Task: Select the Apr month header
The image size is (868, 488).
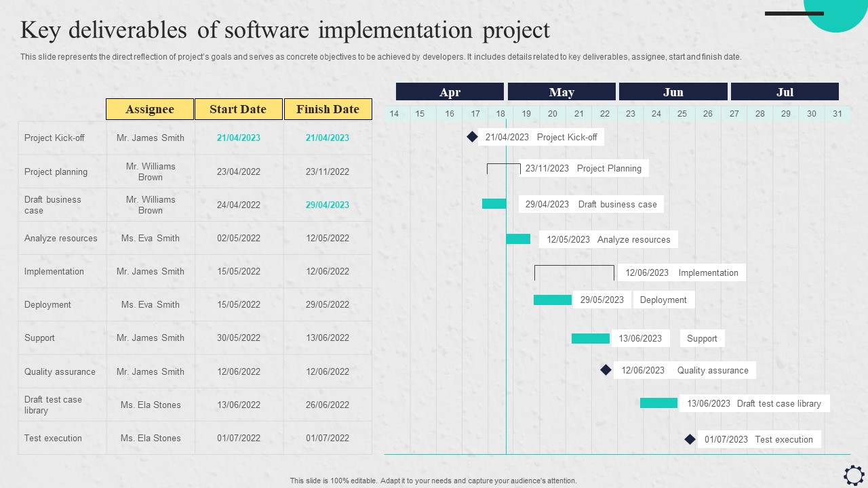Action: pyautogui.click(x=450, y=91)
